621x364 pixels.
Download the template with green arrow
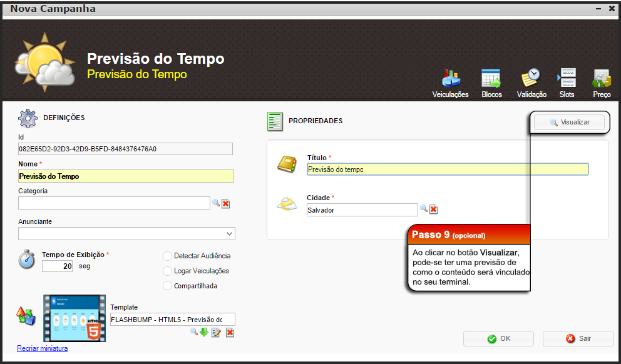[x=204, y=332]
